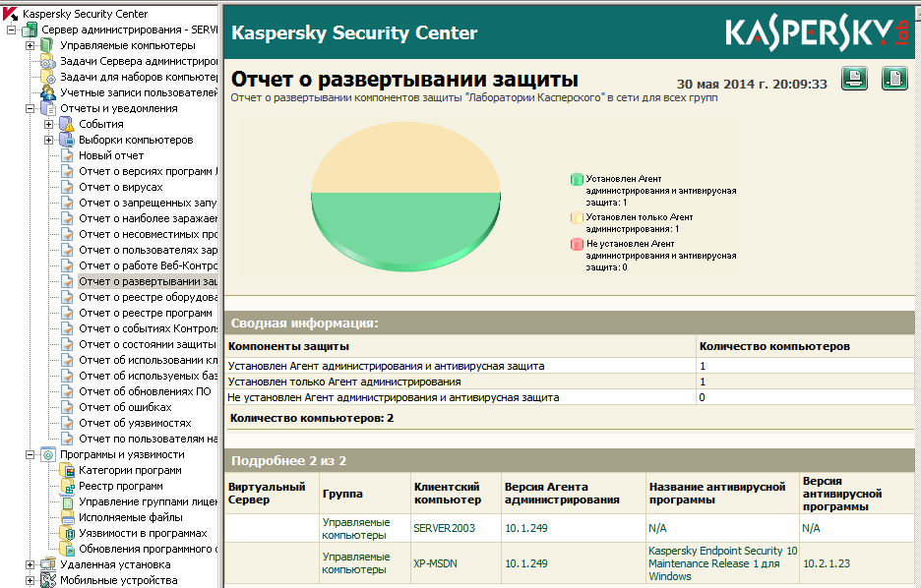Click the Установлен только Агент администрирования row
The image size is (921, 588).
click(569, 382)
